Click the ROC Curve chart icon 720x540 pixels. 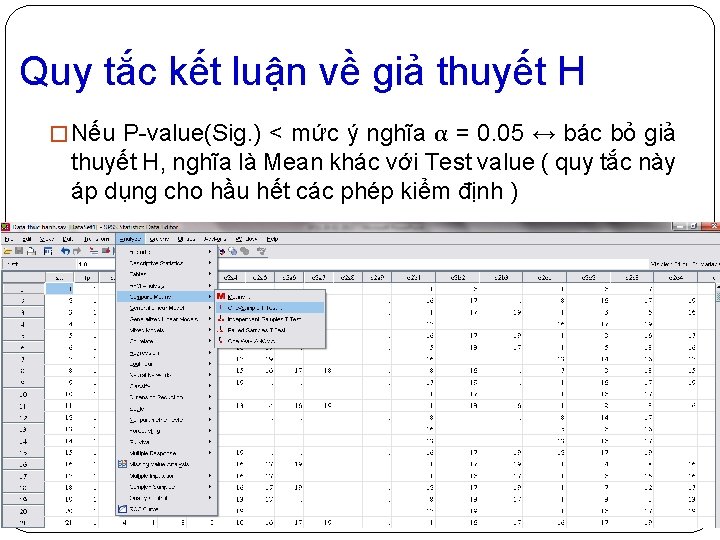(122, 509)
